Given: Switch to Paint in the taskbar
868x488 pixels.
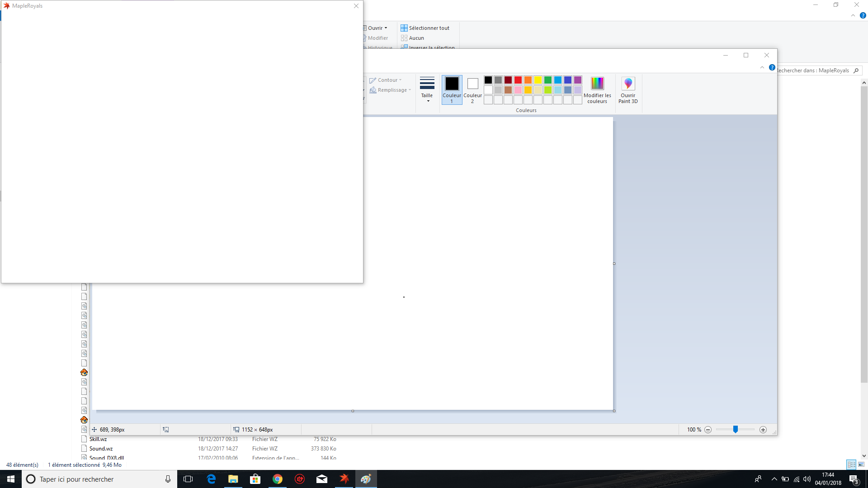Looking at the screenshot, I should pos(366,479).
